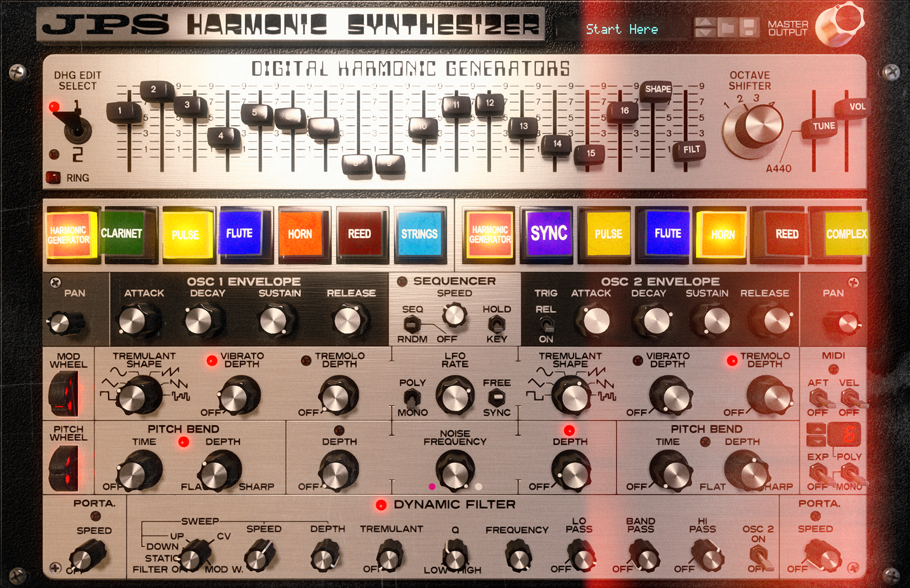910x588 pixels.
Task: Click the LFO Rate knob
Action: [455, 395]
